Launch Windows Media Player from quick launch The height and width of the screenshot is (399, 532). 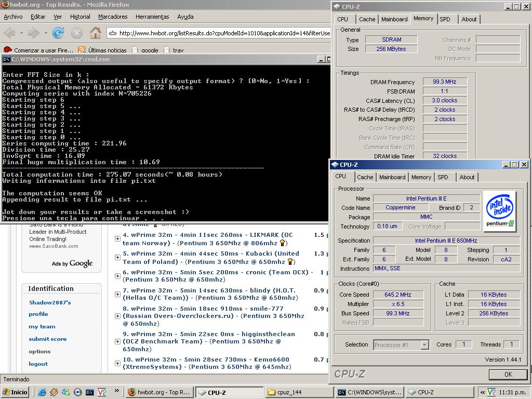tap(78, 392)
